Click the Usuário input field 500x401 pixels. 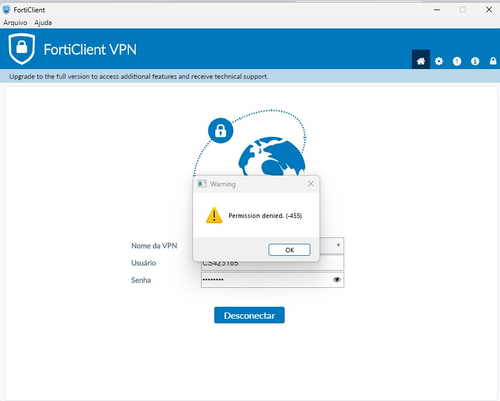tap(272, 263)
